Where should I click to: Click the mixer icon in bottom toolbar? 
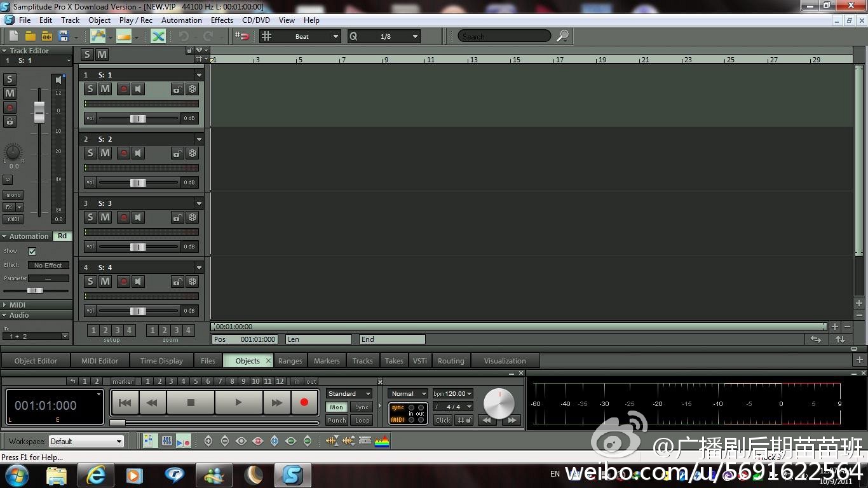166,441
